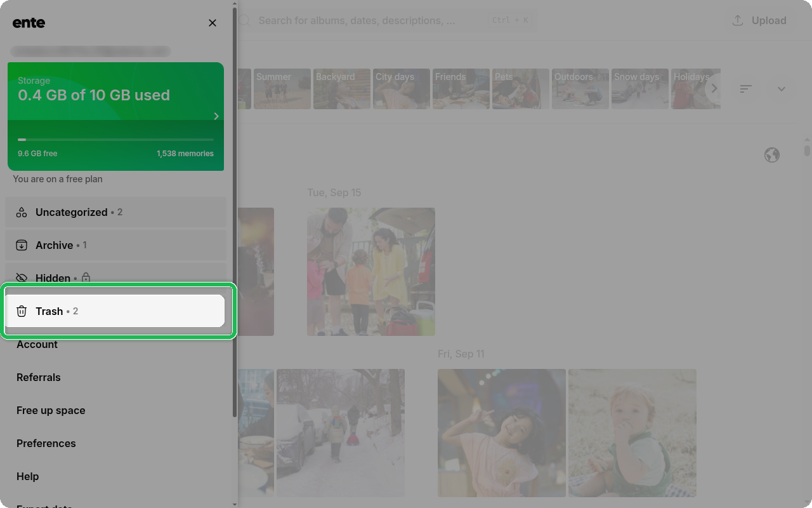
Task: Show more albums with the right arrow
Action: (714, 89)
